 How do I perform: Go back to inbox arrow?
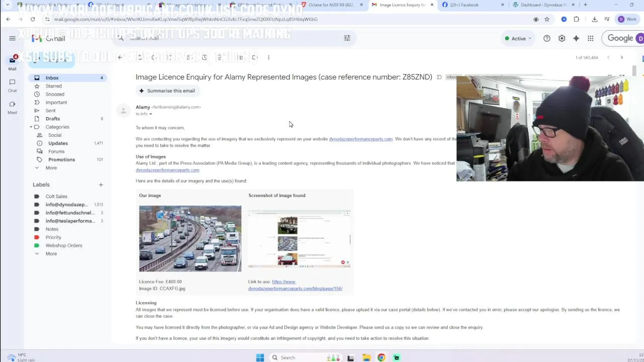click(120, 57)
